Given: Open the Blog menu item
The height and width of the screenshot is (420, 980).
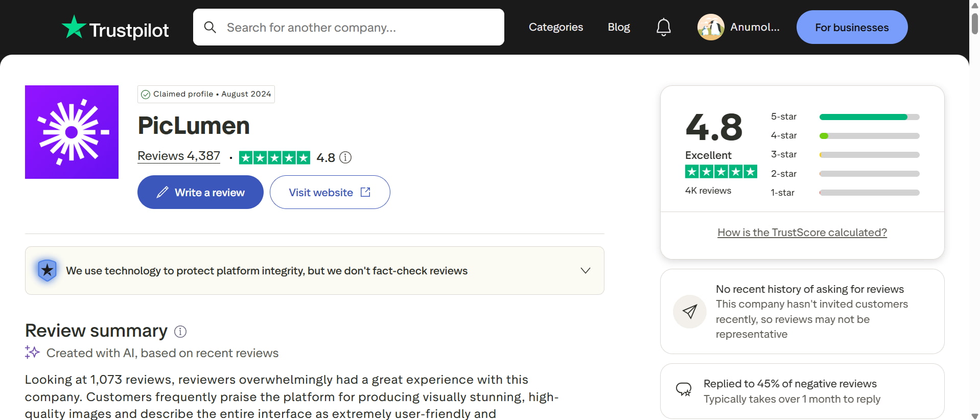Looking at the screenshot, I should coord(619,27).
